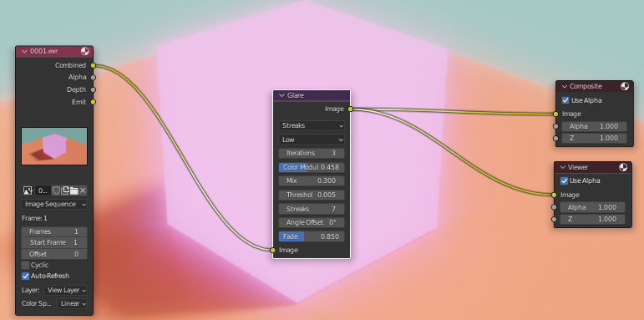Viewport: 644px width, 320px height.
Task: Toggle preview sphere icon on Viewer node
Action: 623,167
